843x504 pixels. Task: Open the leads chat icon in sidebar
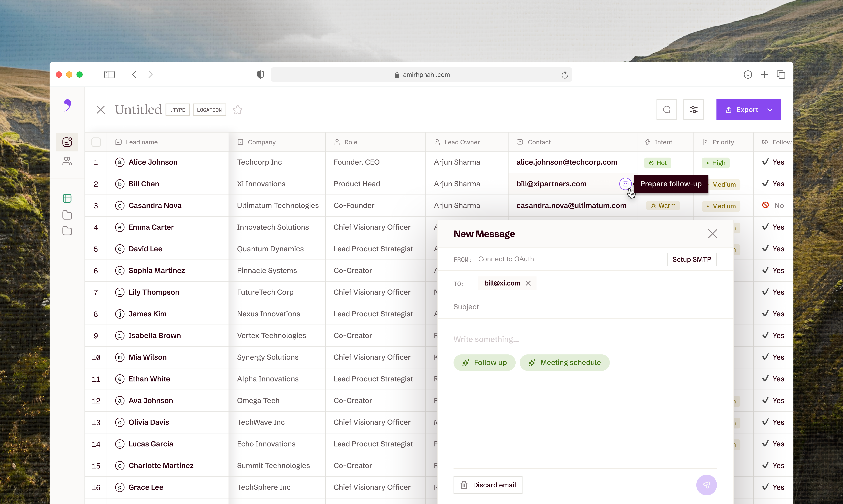[67, 142]
